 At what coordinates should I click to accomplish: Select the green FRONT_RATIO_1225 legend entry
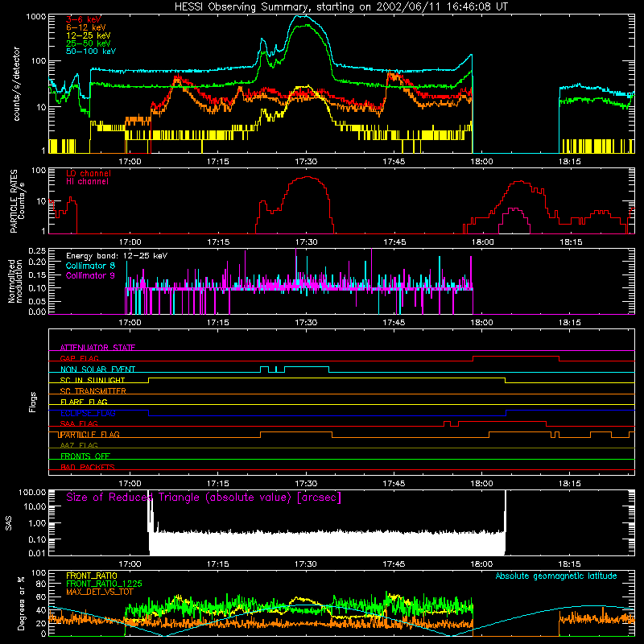104,584
